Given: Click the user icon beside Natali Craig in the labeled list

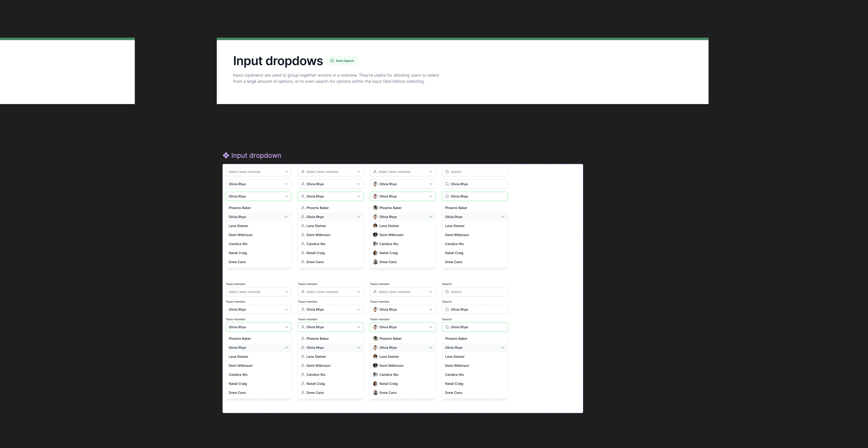Looking at the screenshot, I should click(303, 384).
